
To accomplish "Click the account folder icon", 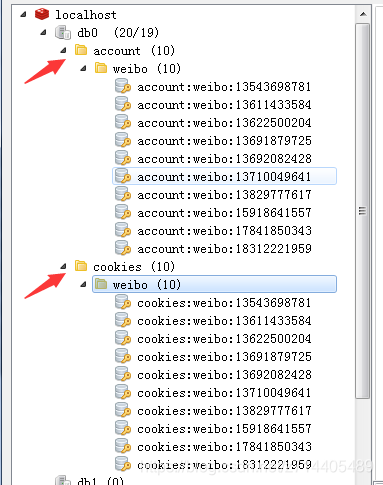I will [x=81, y=50].
